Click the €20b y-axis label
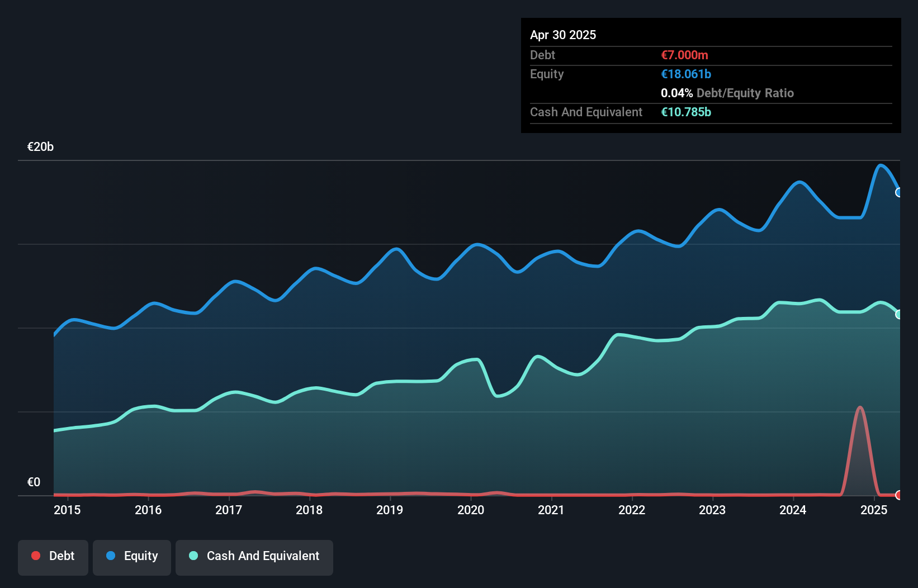This screenshot has height=588, width=918. click(40, 147)
